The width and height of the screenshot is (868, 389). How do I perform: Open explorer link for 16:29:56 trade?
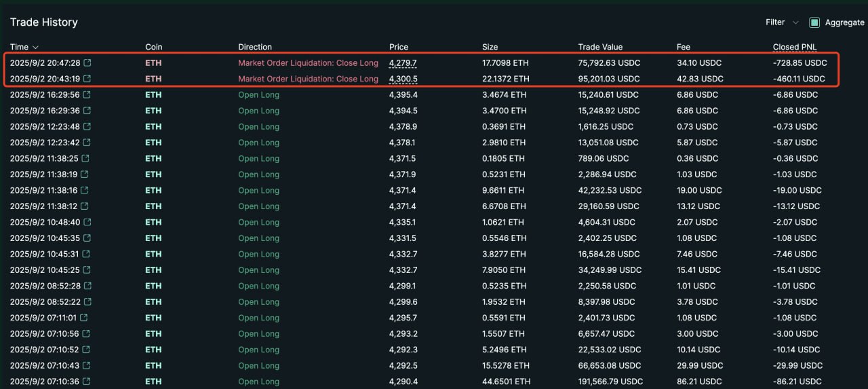87,95
